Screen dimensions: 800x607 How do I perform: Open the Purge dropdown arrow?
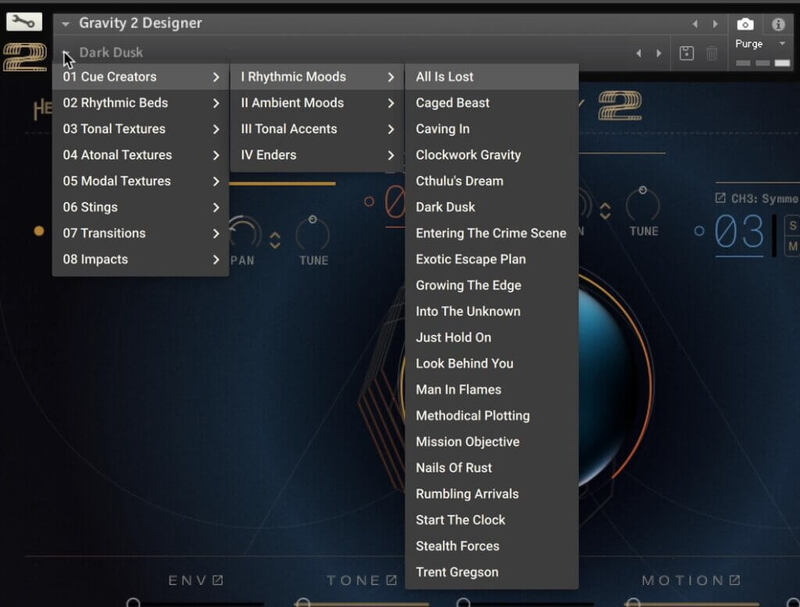coord(782,44)
